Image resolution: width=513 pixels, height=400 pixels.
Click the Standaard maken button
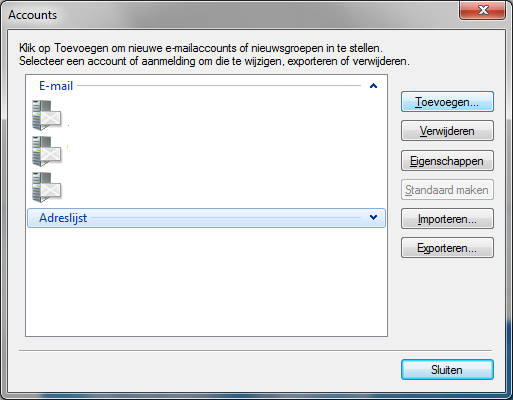click(x=447, y=190)
